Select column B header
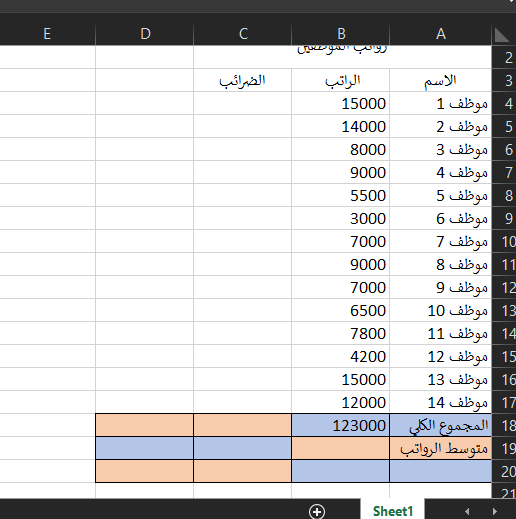The height and width of the screenshot is (519, 516). tap(341, 34)
